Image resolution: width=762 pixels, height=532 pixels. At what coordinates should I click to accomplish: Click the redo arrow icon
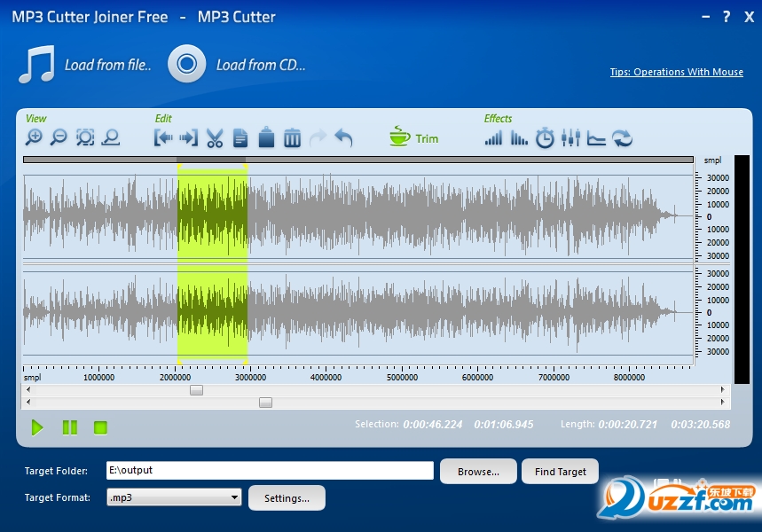318,138
